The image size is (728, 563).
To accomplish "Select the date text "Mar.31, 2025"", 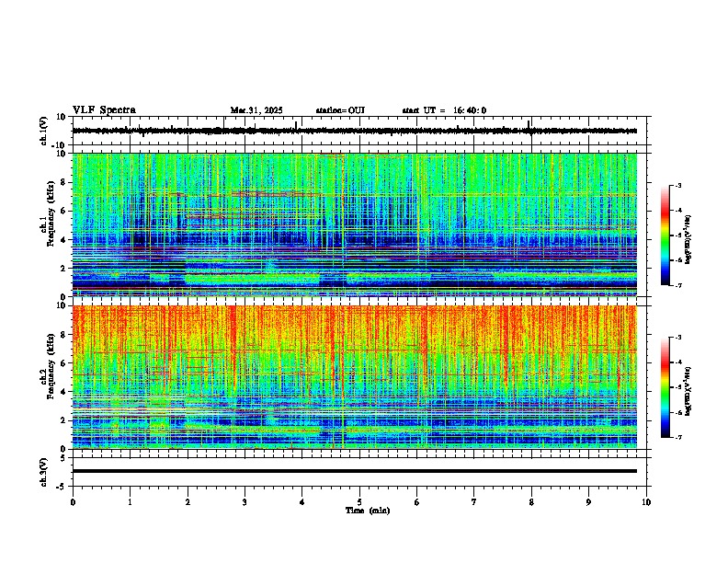I will tap(256, 110).
